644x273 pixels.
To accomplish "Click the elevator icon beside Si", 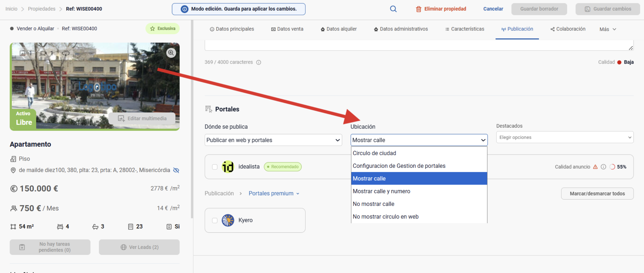I will tap(169, 226).
